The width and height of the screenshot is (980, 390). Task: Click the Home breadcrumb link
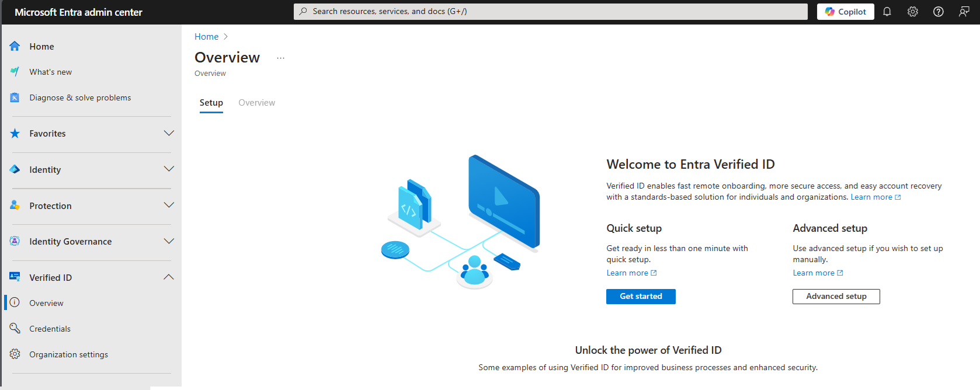pyautogui.click(x=207, y=37)
